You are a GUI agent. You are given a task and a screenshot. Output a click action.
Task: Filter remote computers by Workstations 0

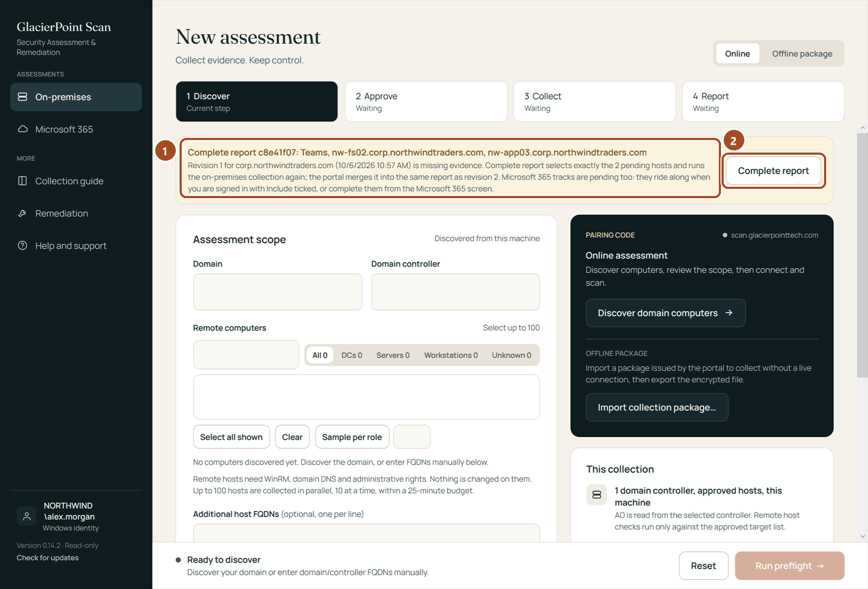pyautogui.click(x=451, y=355)
